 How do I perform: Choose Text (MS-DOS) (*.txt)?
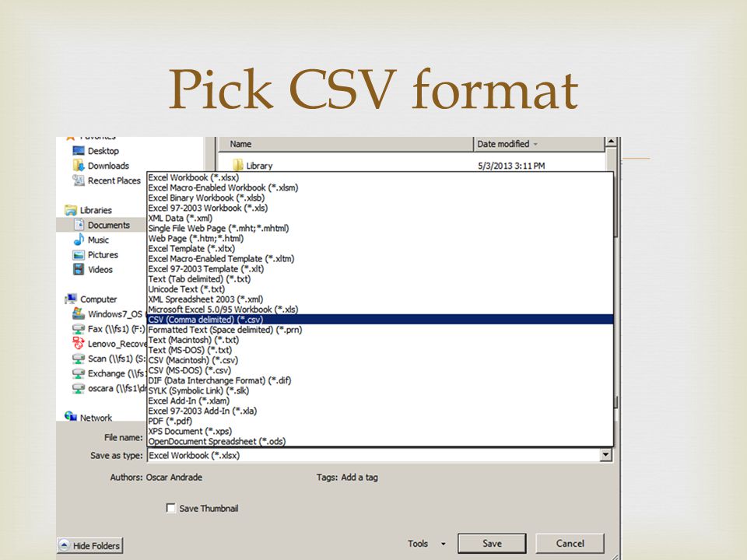click(x=380, y=350)
